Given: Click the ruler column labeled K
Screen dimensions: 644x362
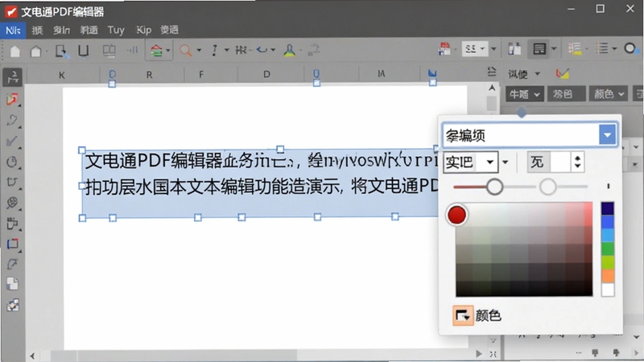Looking at the screenshot, I should [x=62, y=75].
